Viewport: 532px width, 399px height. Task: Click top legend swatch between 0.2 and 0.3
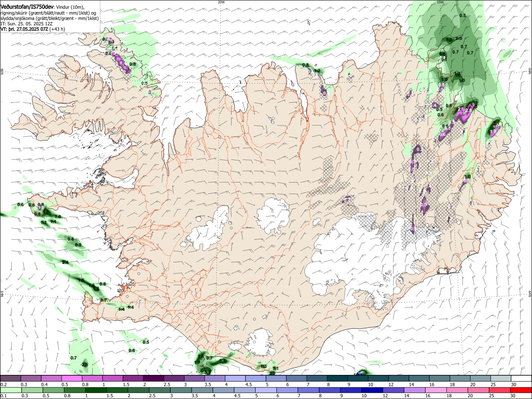(10, 378)
